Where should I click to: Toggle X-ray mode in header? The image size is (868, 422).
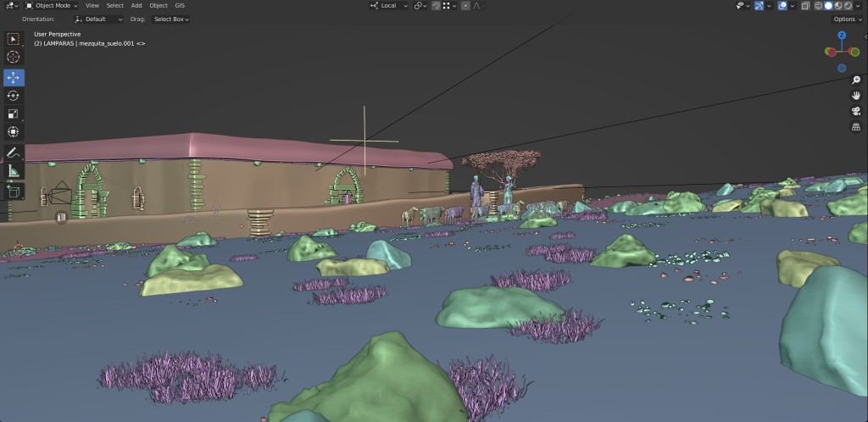[804, 5]
